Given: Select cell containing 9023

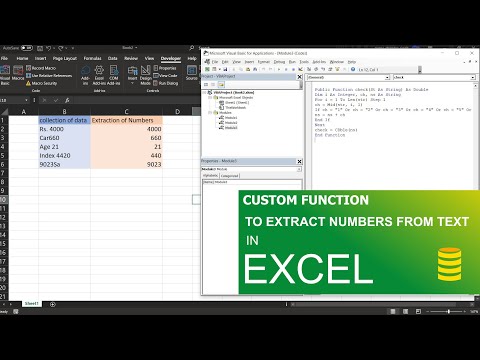Looking at the screenshot, I should [126, 164].
